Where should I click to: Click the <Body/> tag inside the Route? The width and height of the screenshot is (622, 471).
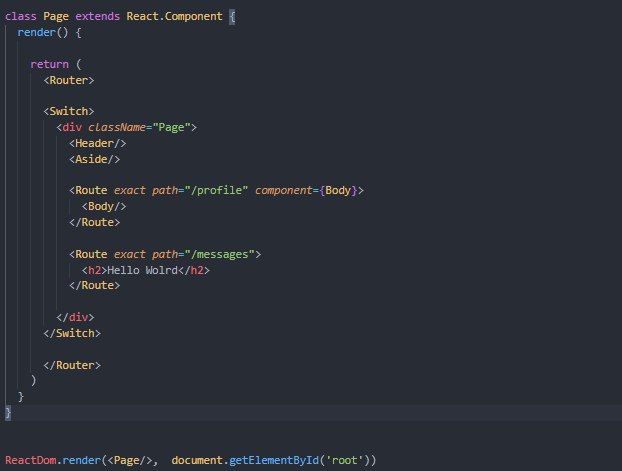pyautogui.click(x=104, y=206)
